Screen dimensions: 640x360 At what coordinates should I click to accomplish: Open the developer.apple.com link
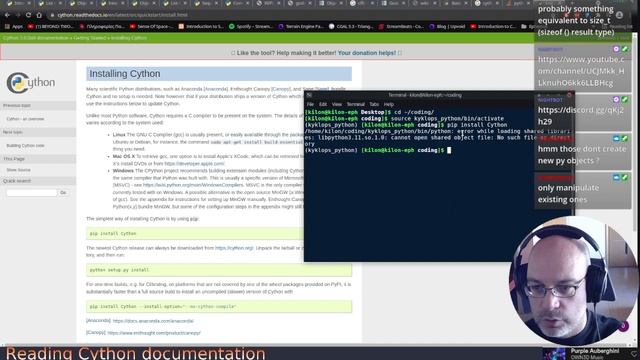pos(194,163)
